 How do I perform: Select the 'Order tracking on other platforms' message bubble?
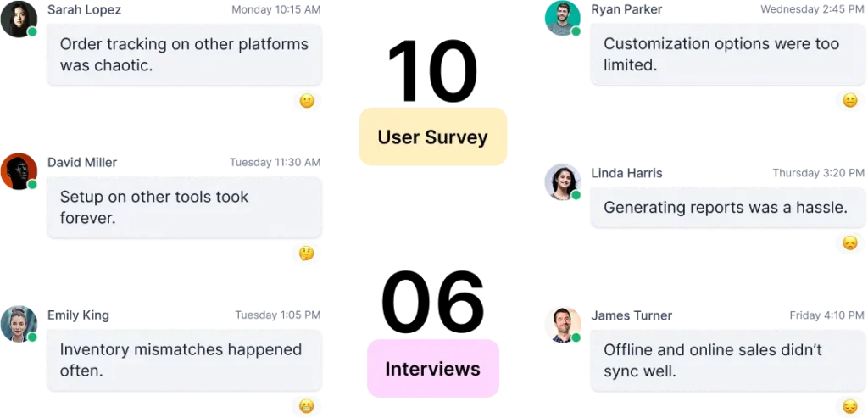point(184,54)
